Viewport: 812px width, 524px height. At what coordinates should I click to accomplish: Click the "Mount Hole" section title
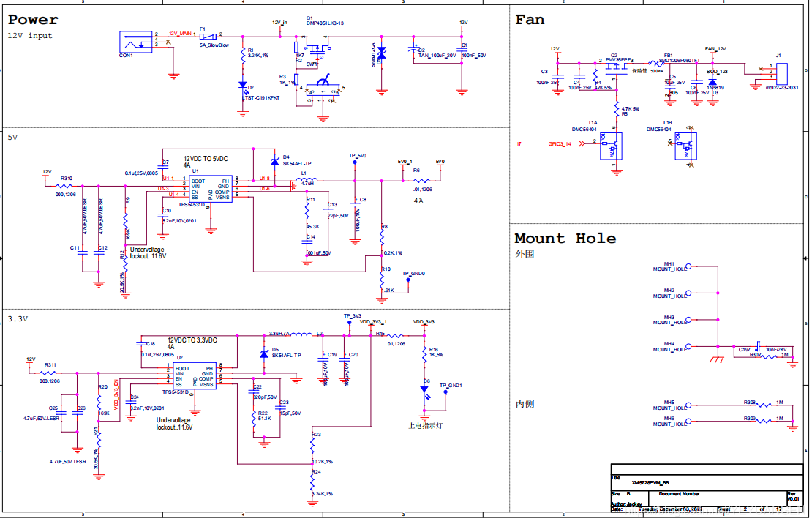(x=565, y=239)
